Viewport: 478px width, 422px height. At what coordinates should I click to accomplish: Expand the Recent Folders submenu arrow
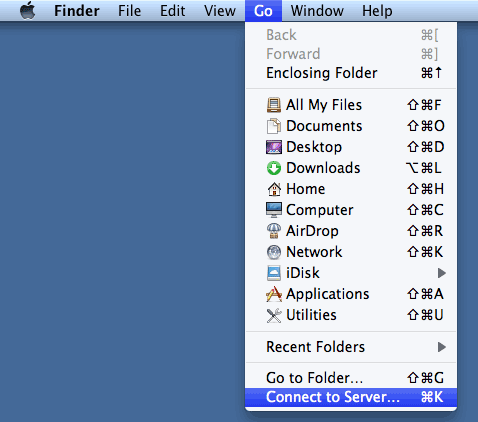(442, 347)
